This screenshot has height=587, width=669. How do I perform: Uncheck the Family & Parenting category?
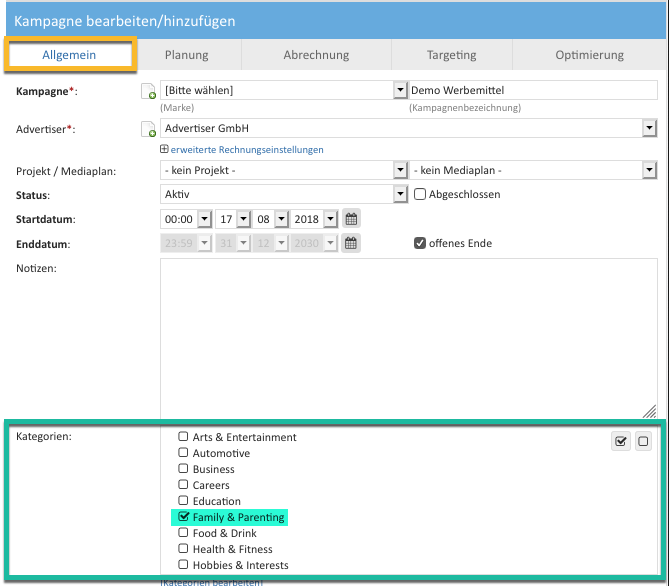(x=183, y=517)
